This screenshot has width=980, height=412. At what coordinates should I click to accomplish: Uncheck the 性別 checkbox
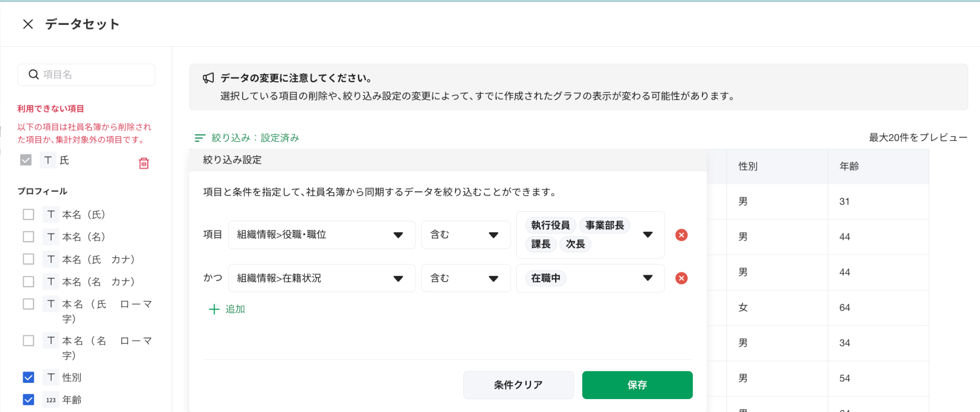[x=29, y=378]
